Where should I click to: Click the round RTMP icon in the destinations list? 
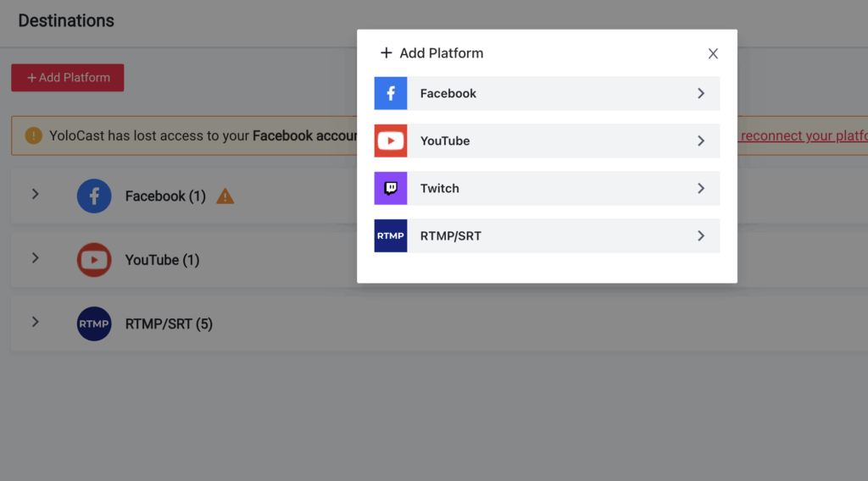coord(94,323)
